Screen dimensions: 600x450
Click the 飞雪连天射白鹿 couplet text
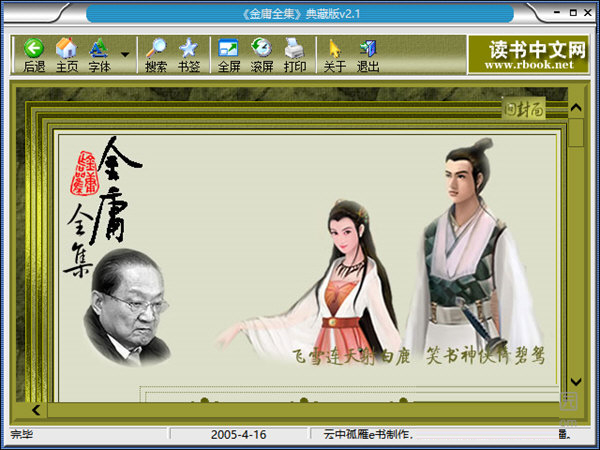(351, 356)
